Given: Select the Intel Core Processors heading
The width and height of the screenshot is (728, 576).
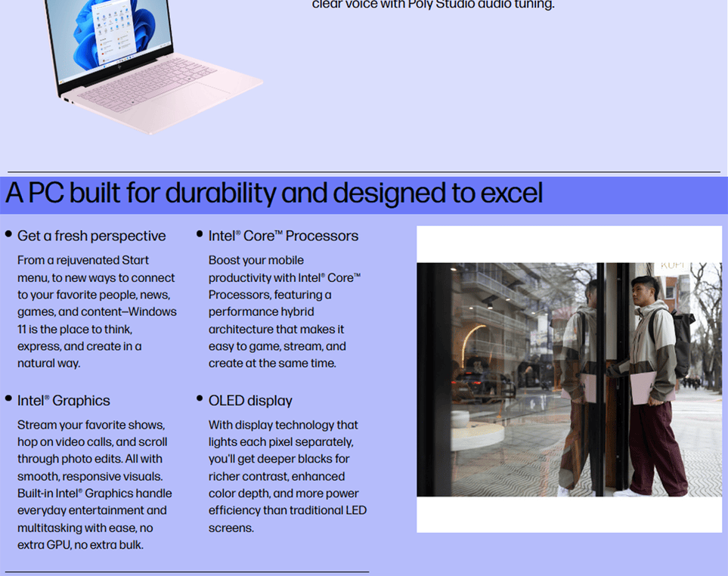Looking at the screenshot, I should pos(283,236).
